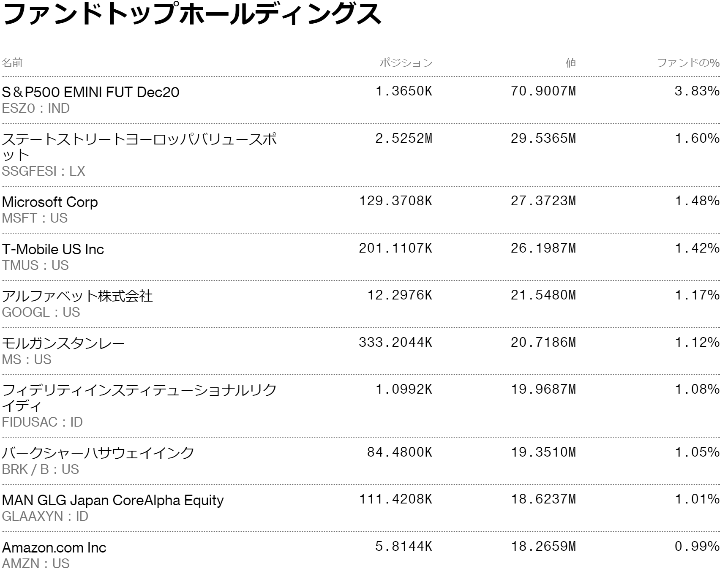
Task: Open the Microsoft Corp holding link
Action: (50, 202)
